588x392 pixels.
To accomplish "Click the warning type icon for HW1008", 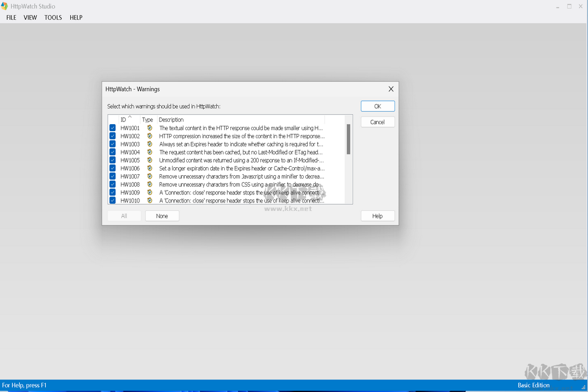I will 150,184.
